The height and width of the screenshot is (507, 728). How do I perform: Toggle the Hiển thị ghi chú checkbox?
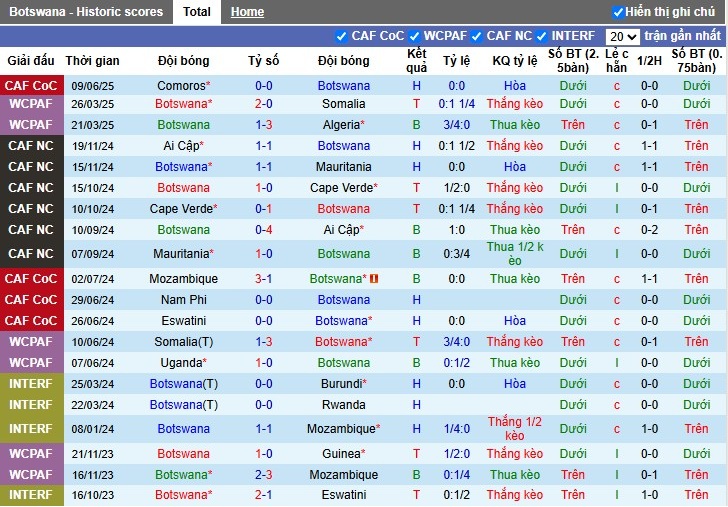[618, 12]
